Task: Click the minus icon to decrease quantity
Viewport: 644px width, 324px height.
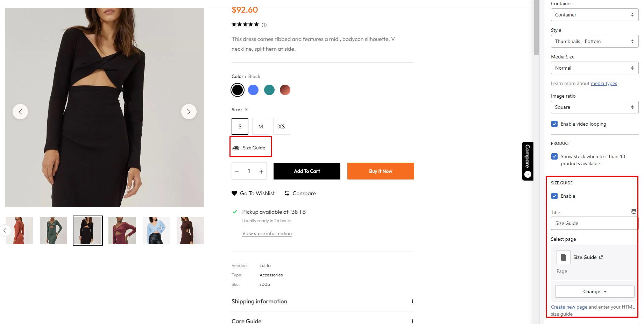Action: 237,171
